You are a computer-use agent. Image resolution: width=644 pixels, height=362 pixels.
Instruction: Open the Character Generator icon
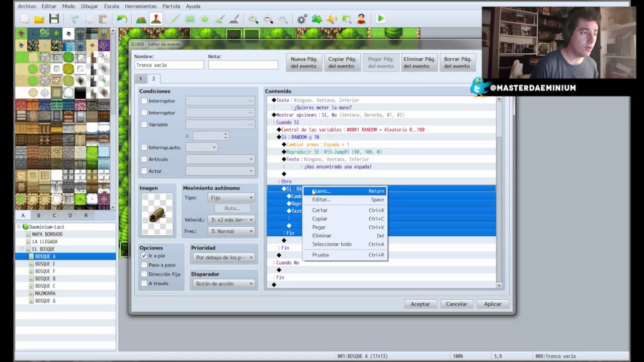(x=361, y=19)
